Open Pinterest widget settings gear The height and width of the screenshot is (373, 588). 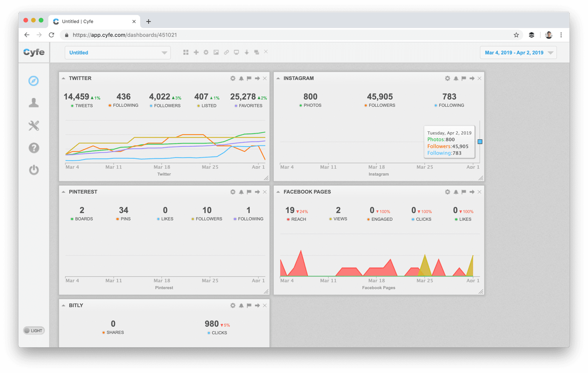coord(233,192)
